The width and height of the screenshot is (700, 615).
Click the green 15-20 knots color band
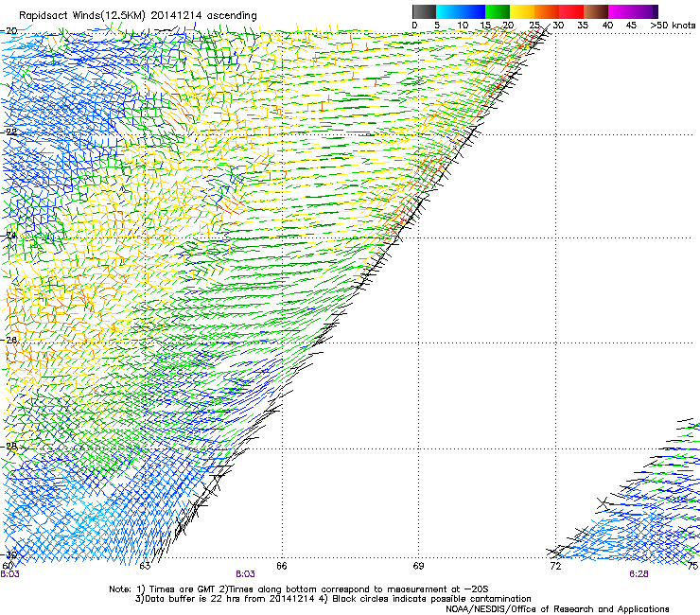[498, 11]
